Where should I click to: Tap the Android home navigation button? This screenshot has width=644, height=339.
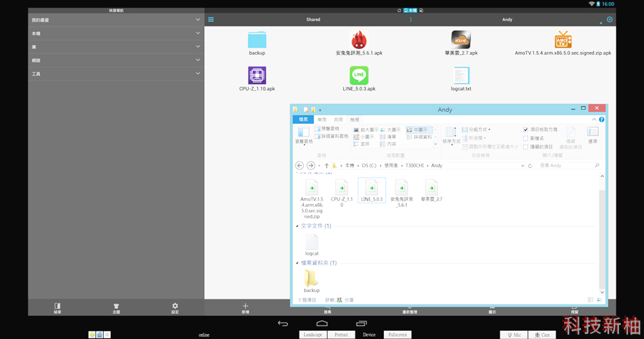322,324
